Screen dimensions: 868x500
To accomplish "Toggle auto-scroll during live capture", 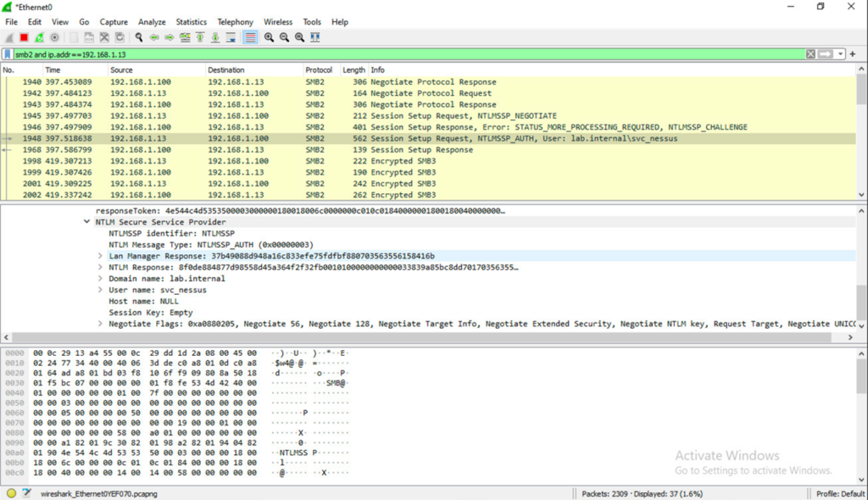I will 231,37.
